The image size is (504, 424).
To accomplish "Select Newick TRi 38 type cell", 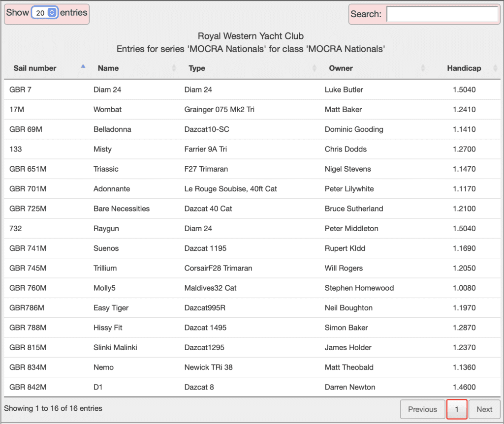I will (208, 367).
